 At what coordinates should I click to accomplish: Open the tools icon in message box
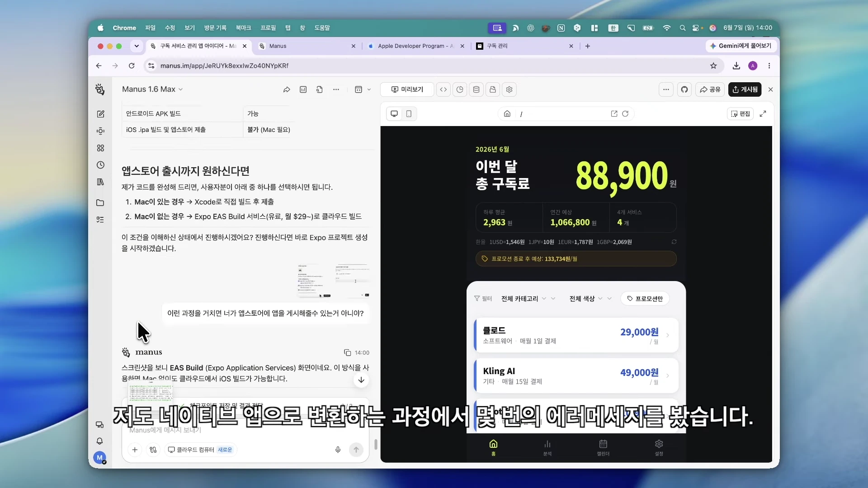153,450
